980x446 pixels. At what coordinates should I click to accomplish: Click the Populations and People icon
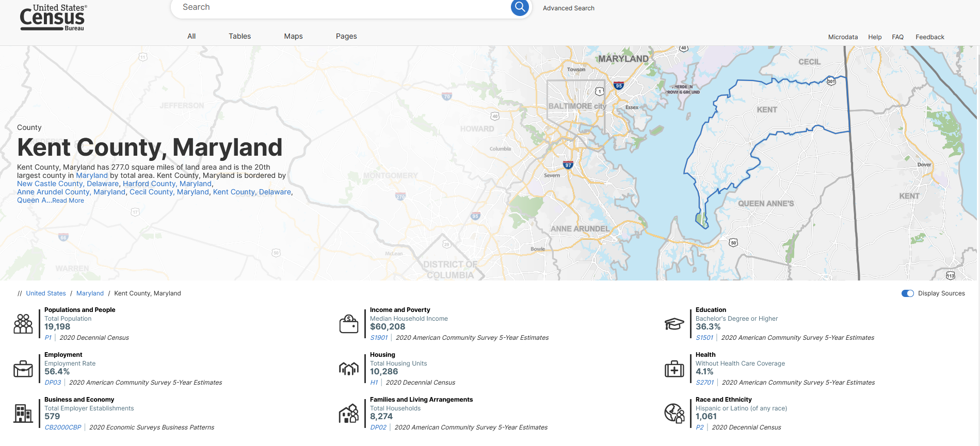click(x=23, y=324)
